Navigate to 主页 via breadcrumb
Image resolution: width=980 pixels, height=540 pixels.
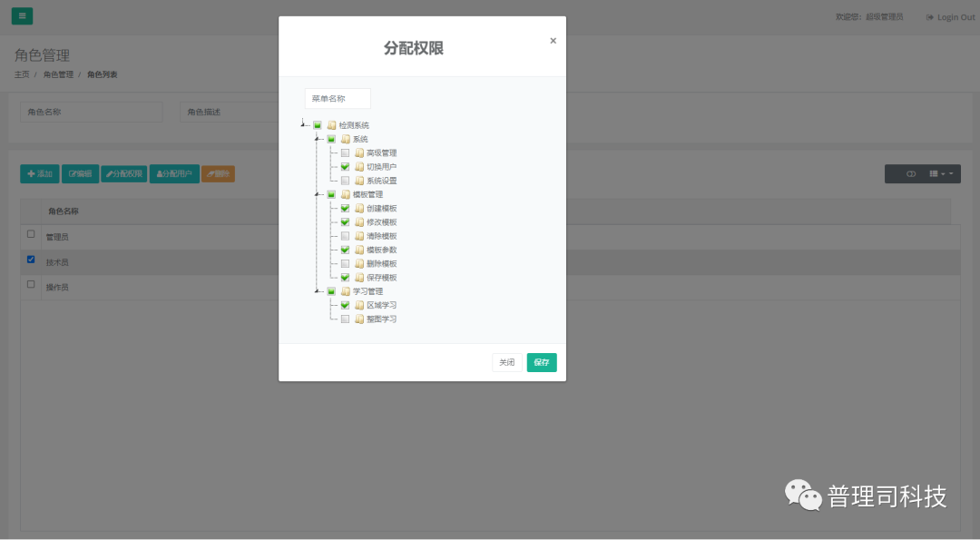21,74
